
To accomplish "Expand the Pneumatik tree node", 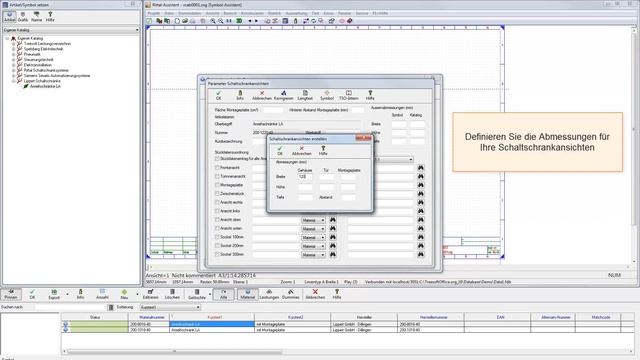I will tap(13, 54).
